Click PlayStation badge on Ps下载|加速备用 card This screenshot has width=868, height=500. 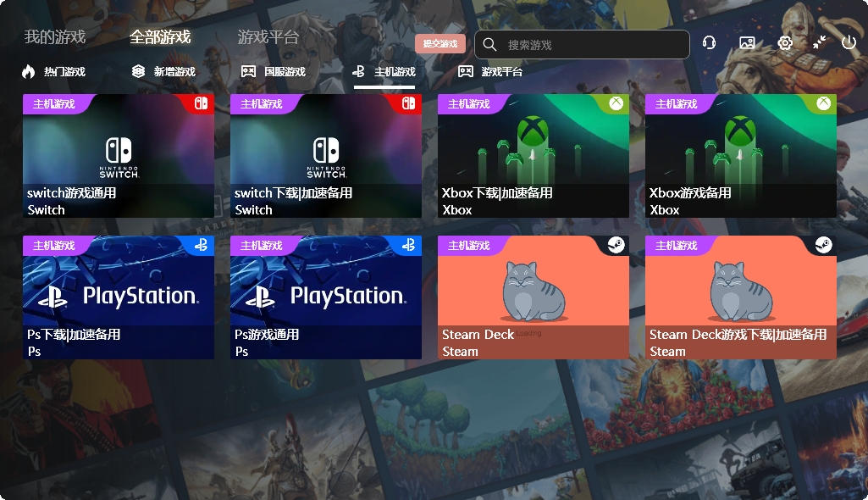(201, 245)
